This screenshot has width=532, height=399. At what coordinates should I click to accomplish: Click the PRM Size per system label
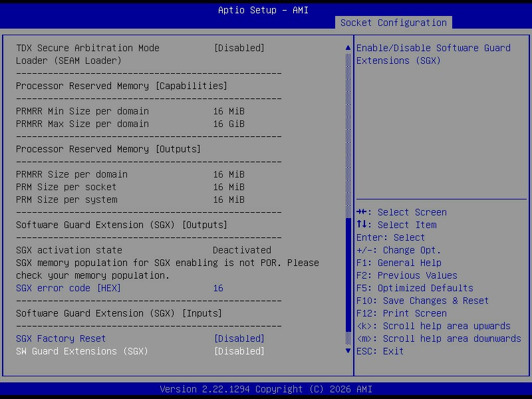point(66,199)
